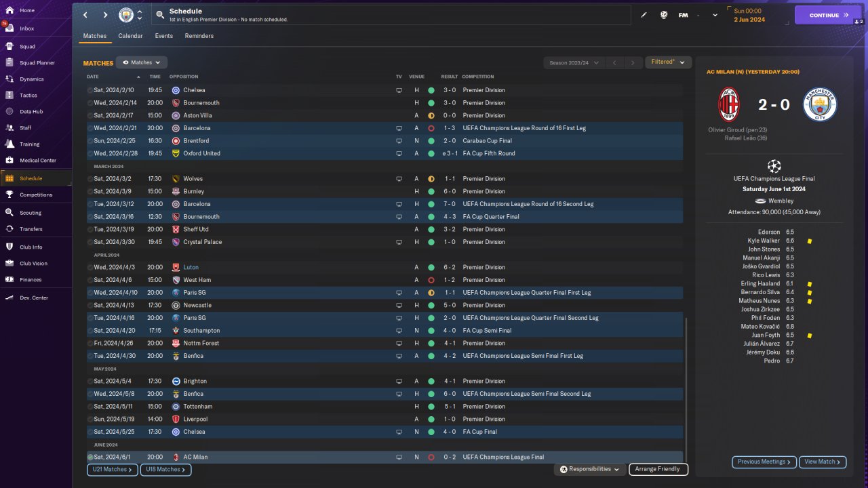
Task: Switch to the Reminders tab
Action: tap(199, 36)
